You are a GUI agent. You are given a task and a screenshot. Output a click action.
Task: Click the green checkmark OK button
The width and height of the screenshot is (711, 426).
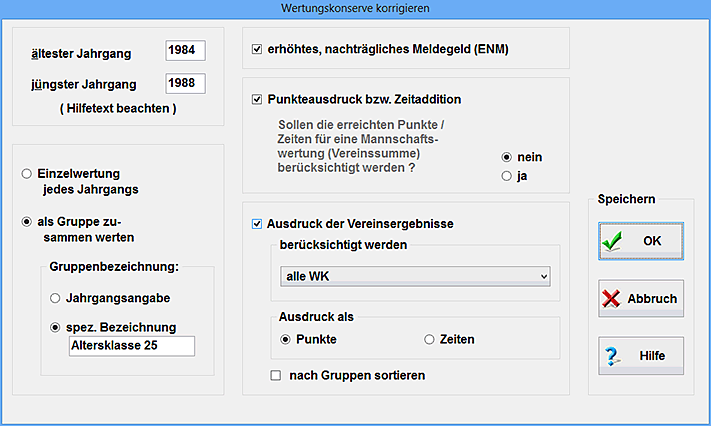click(x=641, y=241)
